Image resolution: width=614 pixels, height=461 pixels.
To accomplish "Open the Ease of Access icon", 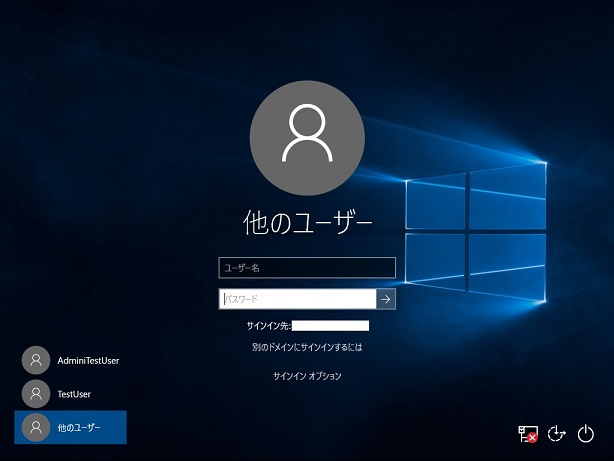I will coord(556,434).
